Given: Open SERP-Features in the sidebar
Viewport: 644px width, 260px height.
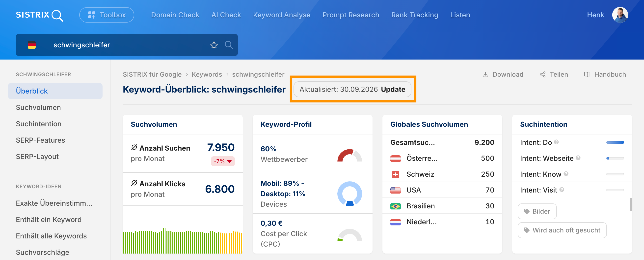Looking at the screenshot, I should [x=40, y=140].
